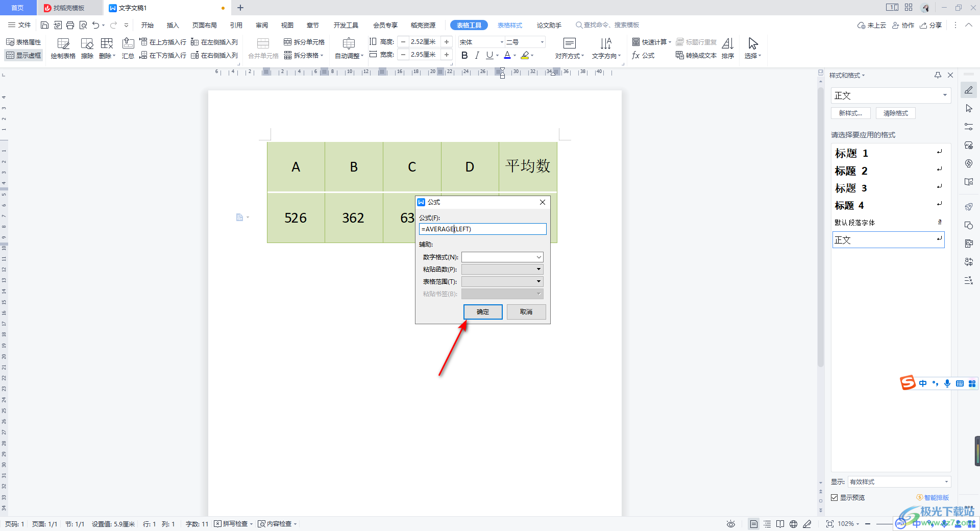
Task: Open the Insert (插入) ribbon tab
Action: 173,25
